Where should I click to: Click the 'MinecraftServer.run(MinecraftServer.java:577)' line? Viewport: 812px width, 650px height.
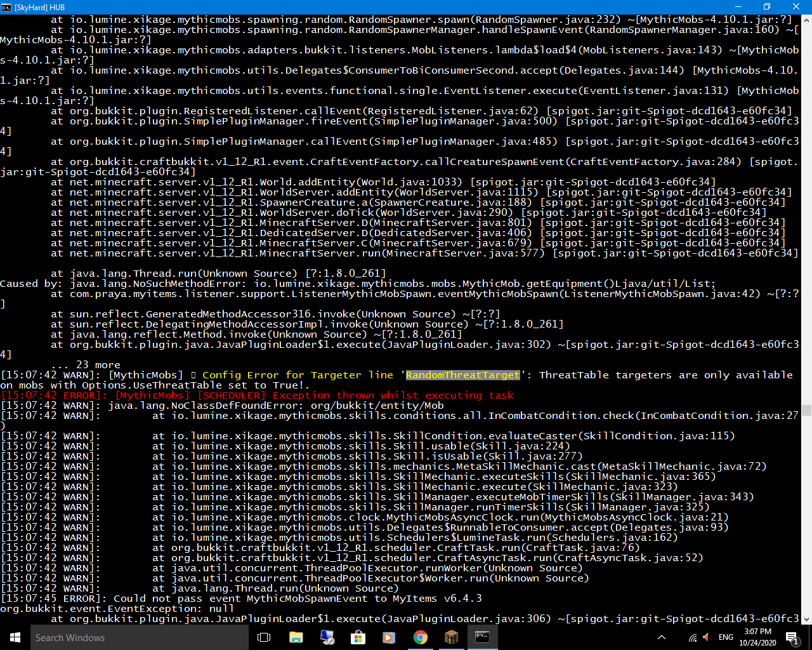pyautogui.click(x=424, y=253)
